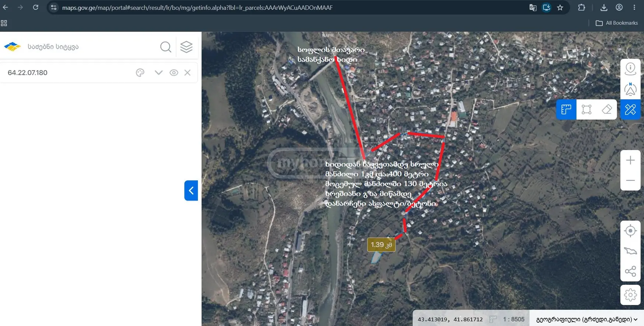Share the current map view
644x326 pixels.
pos(630,271)
